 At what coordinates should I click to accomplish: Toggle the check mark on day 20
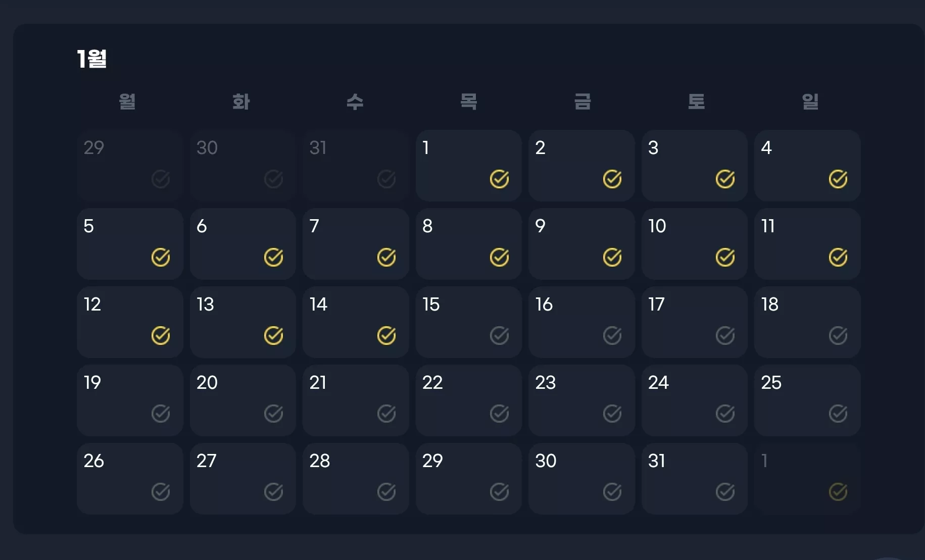[273, 414]
